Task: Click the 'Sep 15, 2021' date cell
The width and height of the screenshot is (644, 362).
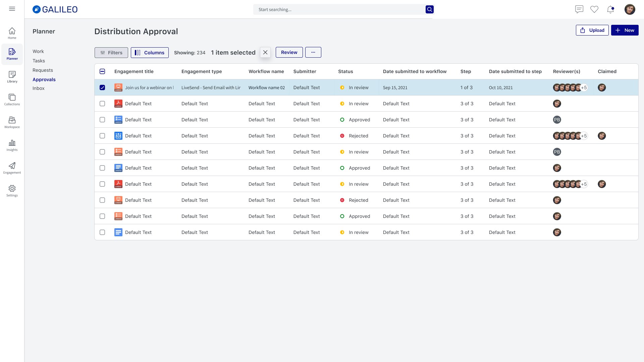Action: coord(395,87)
